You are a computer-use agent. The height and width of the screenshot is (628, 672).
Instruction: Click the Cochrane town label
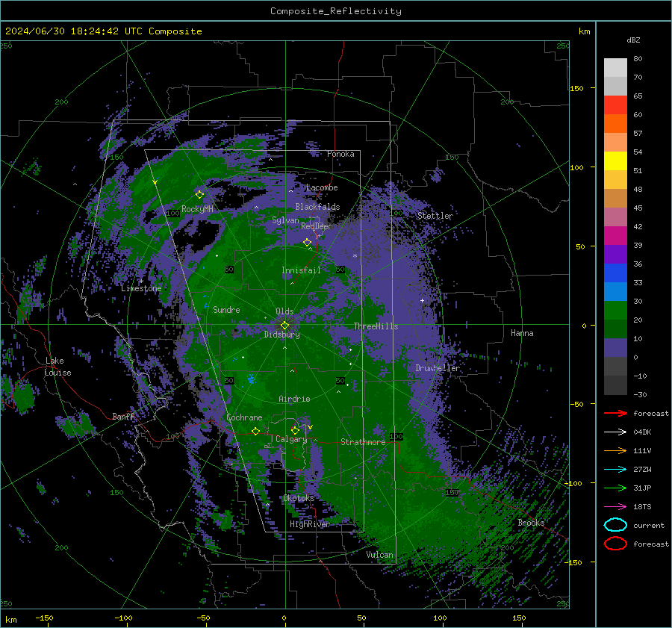[x=244, y=417]
